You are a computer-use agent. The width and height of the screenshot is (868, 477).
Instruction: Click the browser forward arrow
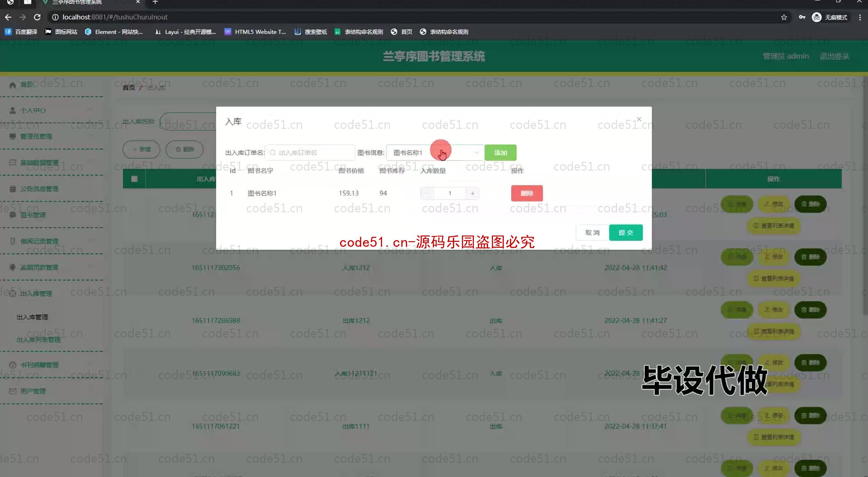[23, 17]
